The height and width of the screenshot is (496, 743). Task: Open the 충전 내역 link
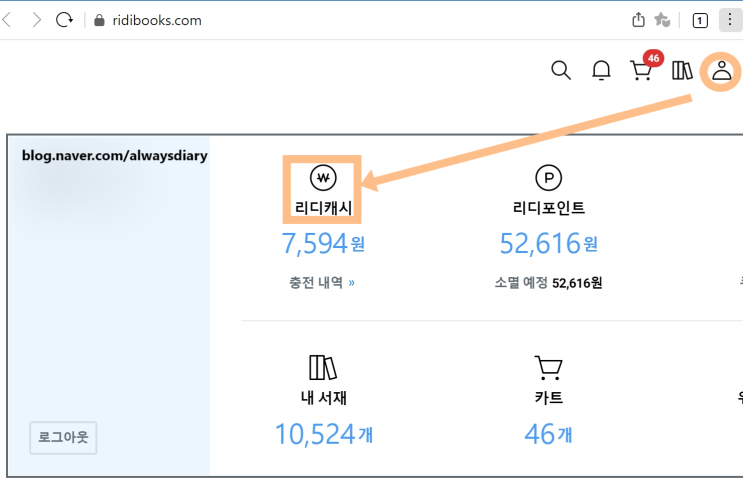(322, 283)
